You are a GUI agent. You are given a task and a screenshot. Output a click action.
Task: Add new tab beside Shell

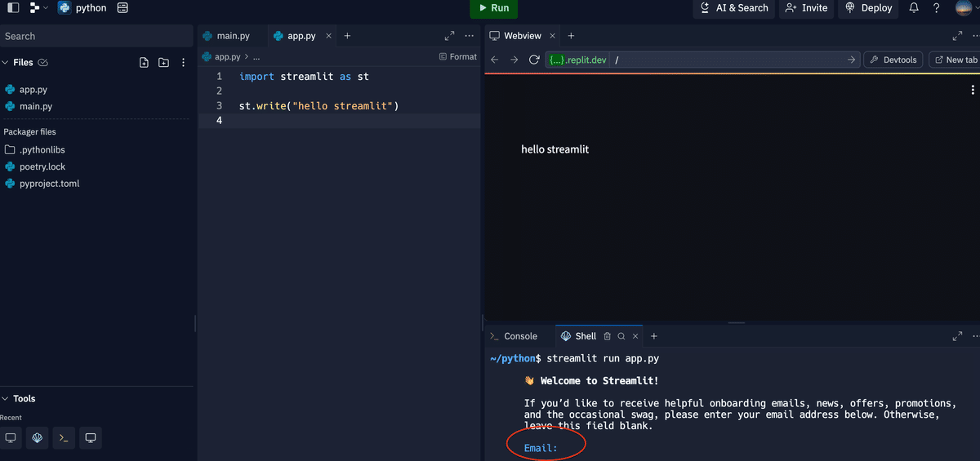pyautogui.click(x=654, y=336)
